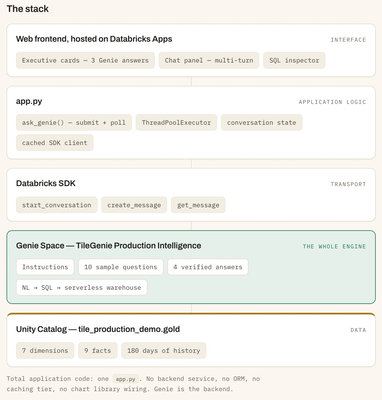The width and height of the screenshot is (382, 400).
Task: Select the 'Chat panel – multi-turn' chip
Action: (209, 60)
